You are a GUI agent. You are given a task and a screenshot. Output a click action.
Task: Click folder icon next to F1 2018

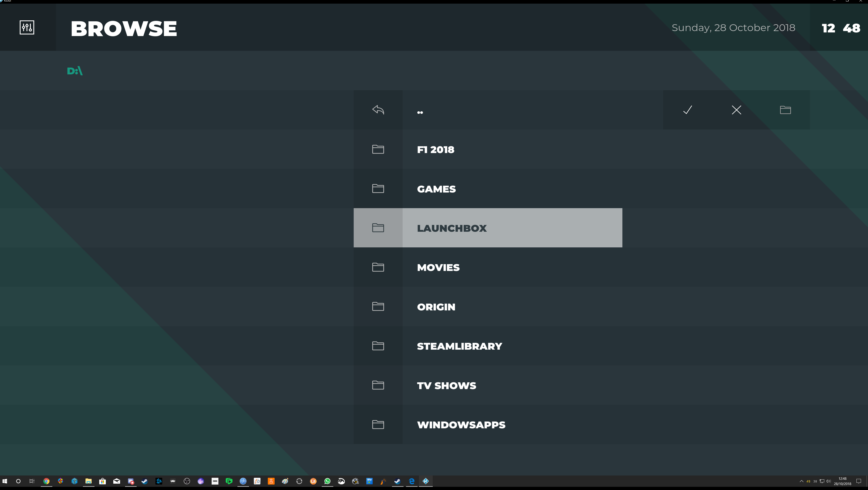[378, 149]
